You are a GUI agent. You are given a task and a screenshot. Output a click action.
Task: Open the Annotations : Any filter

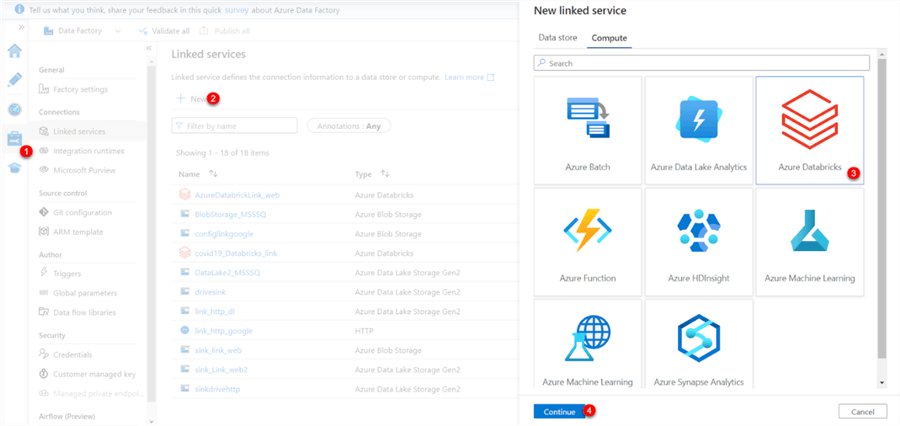pyautogui.click(x=348, y=126)
